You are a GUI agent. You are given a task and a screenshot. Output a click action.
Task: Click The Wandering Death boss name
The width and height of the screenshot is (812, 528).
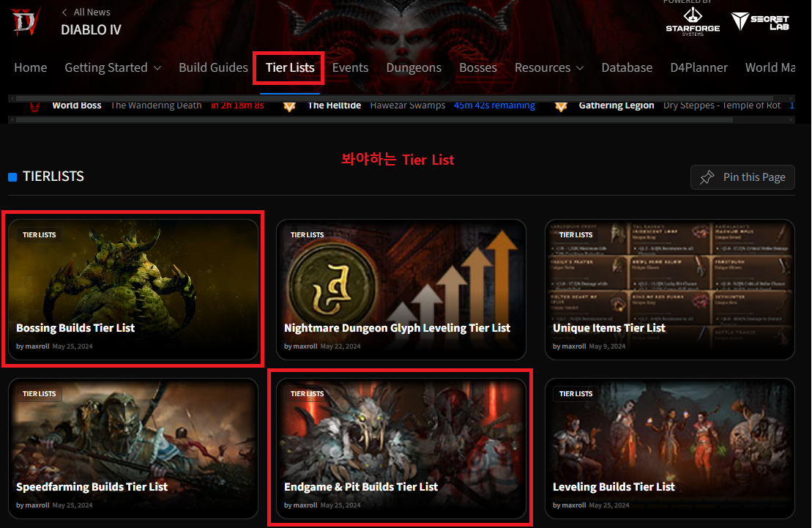(156, 105)
